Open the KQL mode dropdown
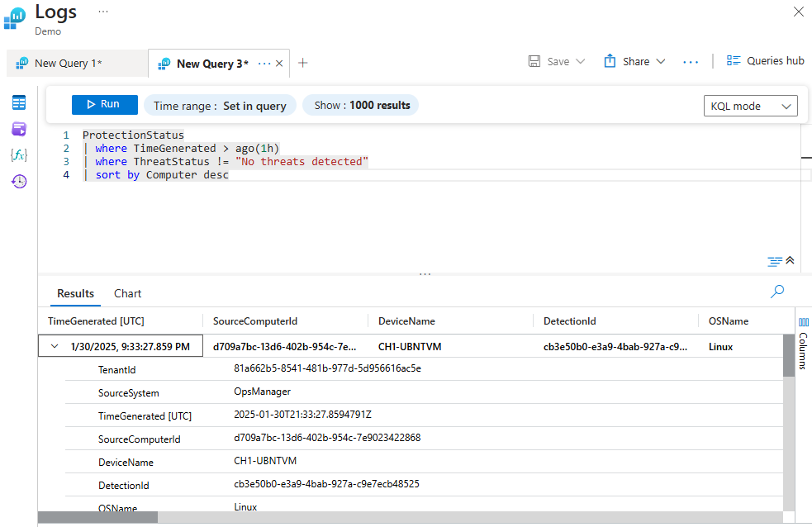The image size is (812, 527). 750,106
